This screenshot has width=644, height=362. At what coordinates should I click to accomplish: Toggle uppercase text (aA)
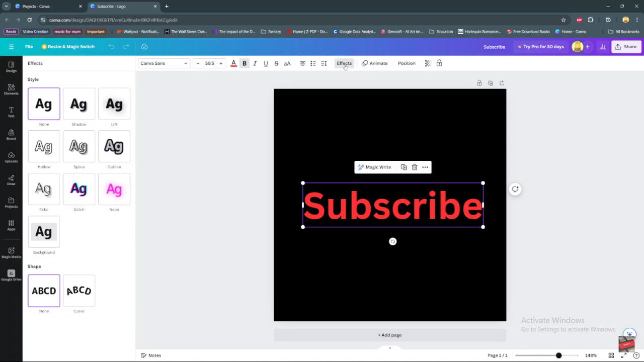point(287,63)
